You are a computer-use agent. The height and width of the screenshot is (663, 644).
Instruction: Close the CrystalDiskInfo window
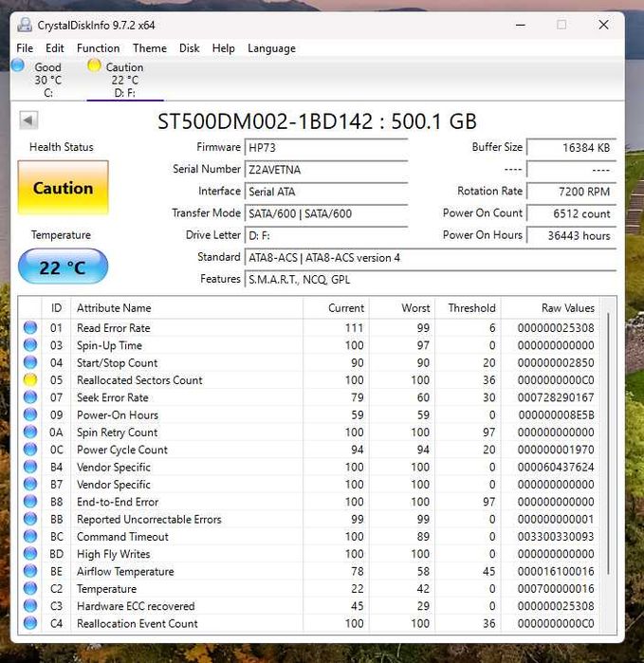[603, 25]
